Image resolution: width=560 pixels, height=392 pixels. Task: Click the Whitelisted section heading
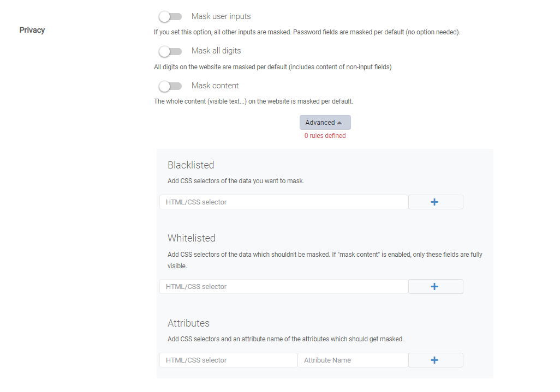[x=192, y=238]
